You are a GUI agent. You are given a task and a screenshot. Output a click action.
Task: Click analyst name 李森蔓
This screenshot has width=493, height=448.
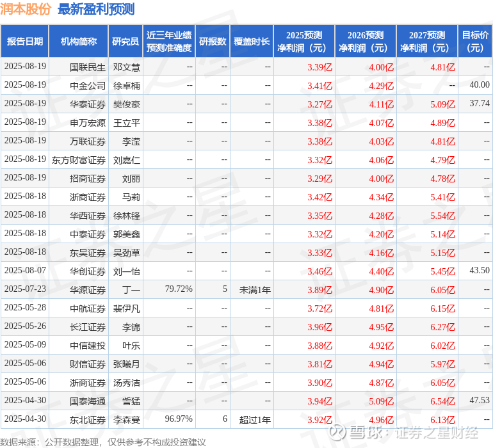tap(126, 419)
